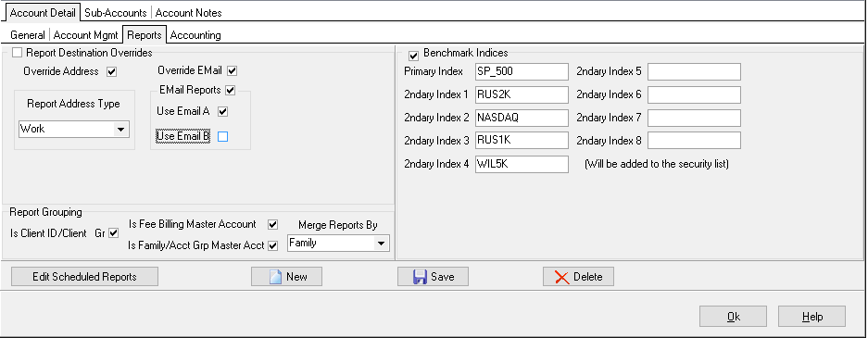The image size is (868, 338).
Task: Click the Ok button
Action: 734,317
